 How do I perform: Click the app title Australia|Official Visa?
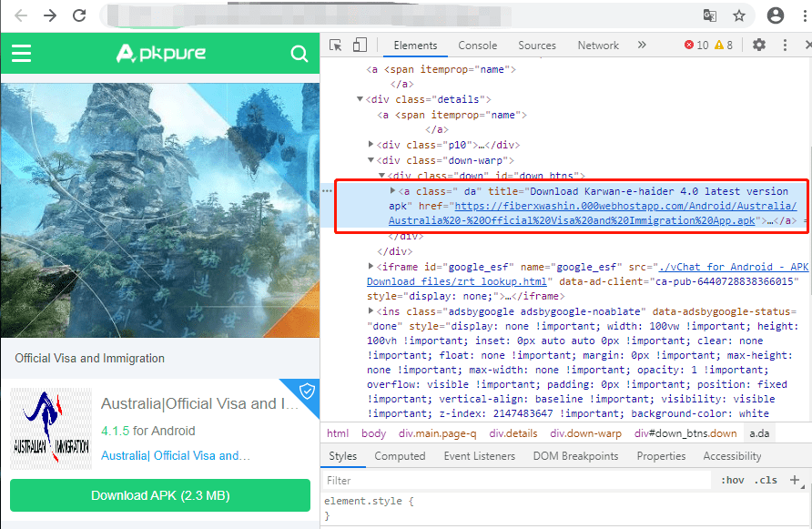[200, 403]
